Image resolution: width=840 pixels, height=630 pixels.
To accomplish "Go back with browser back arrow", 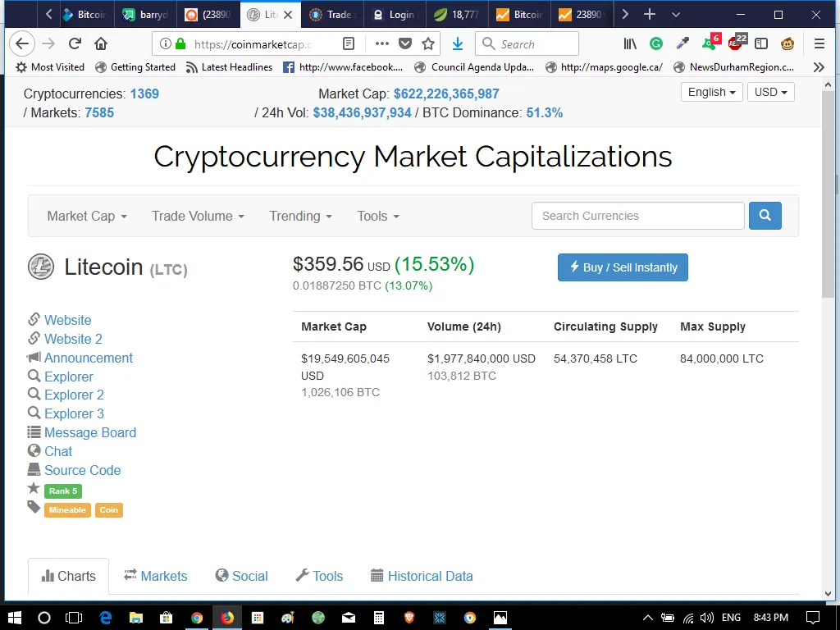I will (x=22, y=44).
